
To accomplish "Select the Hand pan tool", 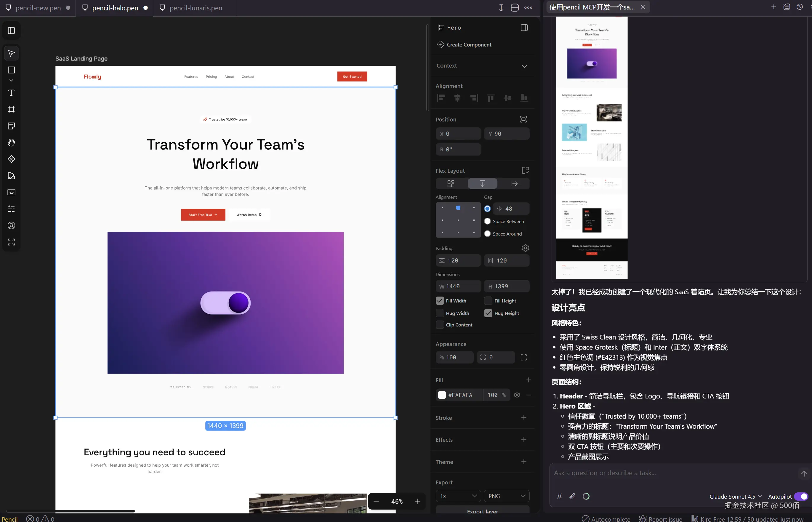I will (x=11, y=142).
